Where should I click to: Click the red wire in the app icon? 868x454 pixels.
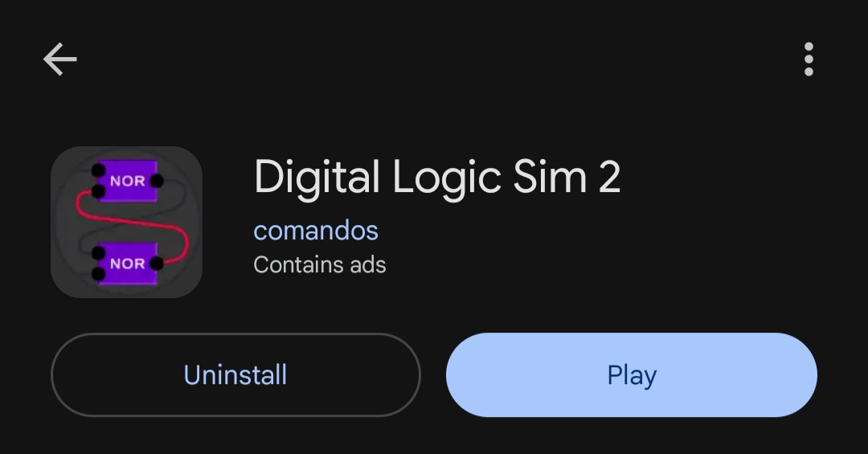(132, 223)
